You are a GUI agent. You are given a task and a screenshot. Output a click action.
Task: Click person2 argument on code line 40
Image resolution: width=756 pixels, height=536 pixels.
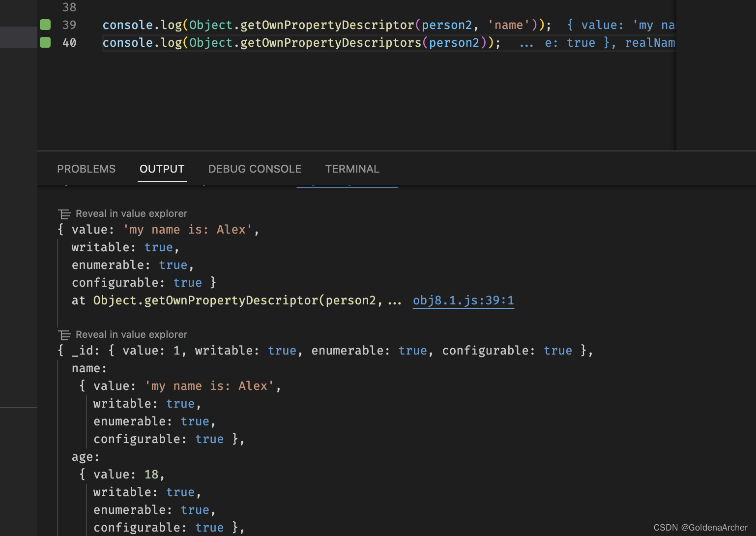pyautogui.click(x=454, y=43)
